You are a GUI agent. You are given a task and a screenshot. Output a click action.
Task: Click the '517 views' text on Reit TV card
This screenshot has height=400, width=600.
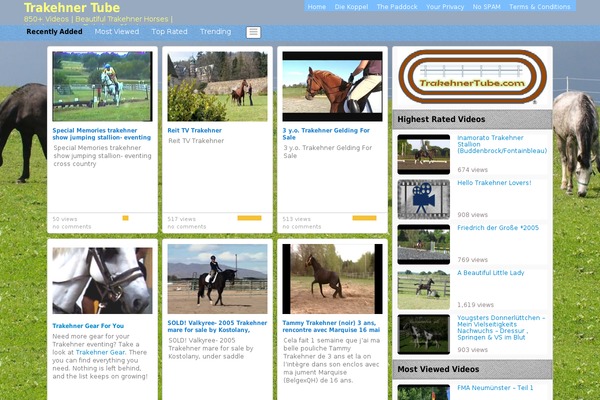[x=181, y=219]
